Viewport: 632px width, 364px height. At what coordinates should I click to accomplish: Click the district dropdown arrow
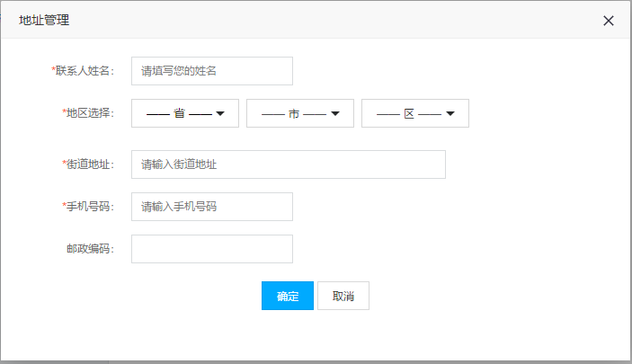pyautogui.click(x=450, y=114)
